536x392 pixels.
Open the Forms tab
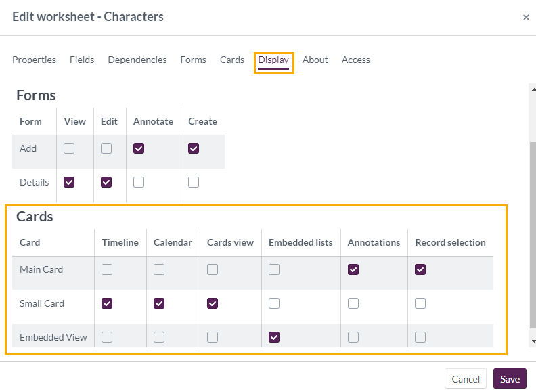click(x=193, y=60)
